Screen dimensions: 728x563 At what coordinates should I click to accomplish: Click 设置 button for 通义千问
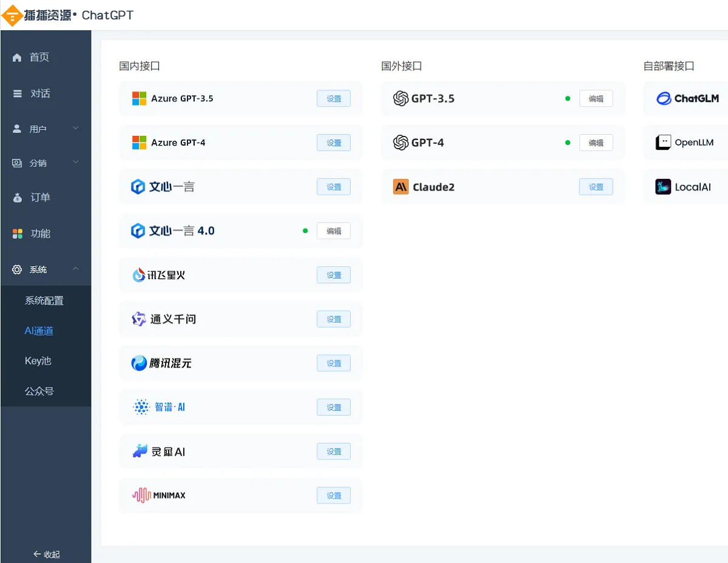[334, 319]
